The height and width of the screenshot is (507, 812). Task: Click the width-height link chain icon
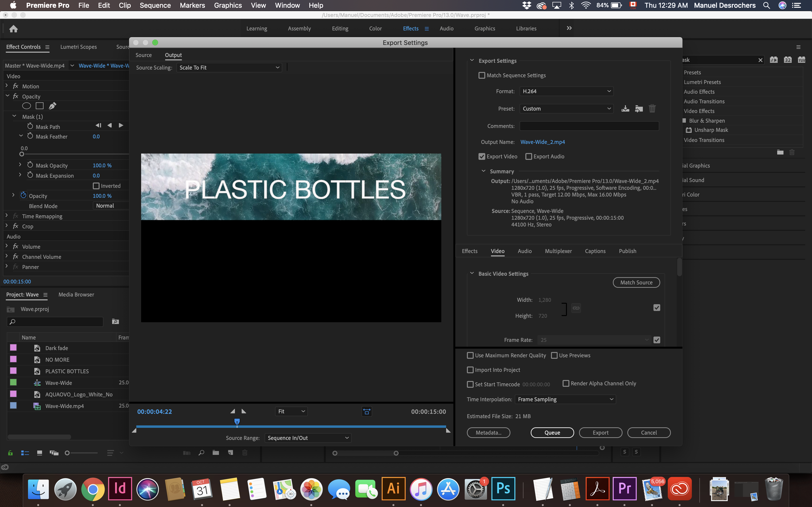(x=576, y=308)
